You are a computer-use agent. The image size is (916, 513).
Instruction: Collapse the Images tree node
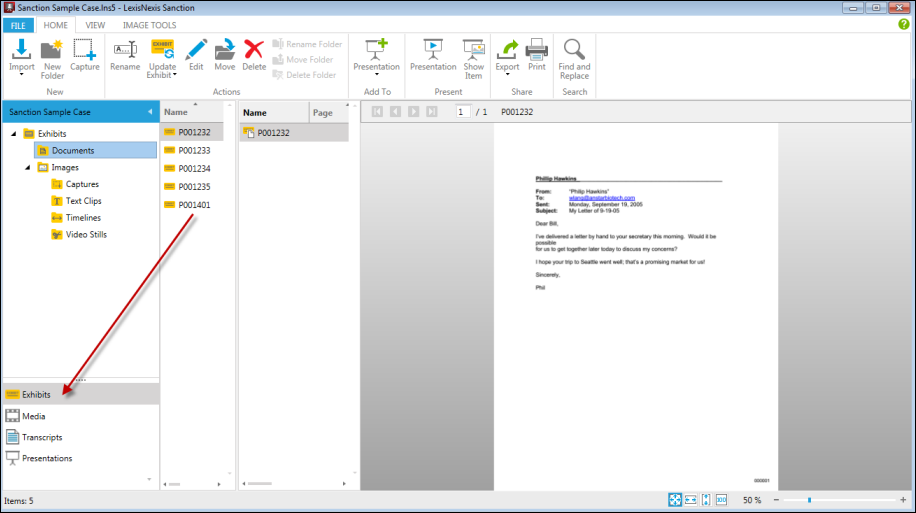click(27, 168)
